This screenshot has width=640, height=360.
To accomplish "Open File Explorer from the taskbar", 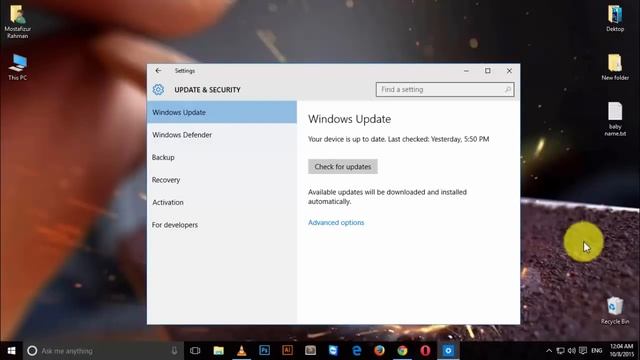I will pos(218,351).
